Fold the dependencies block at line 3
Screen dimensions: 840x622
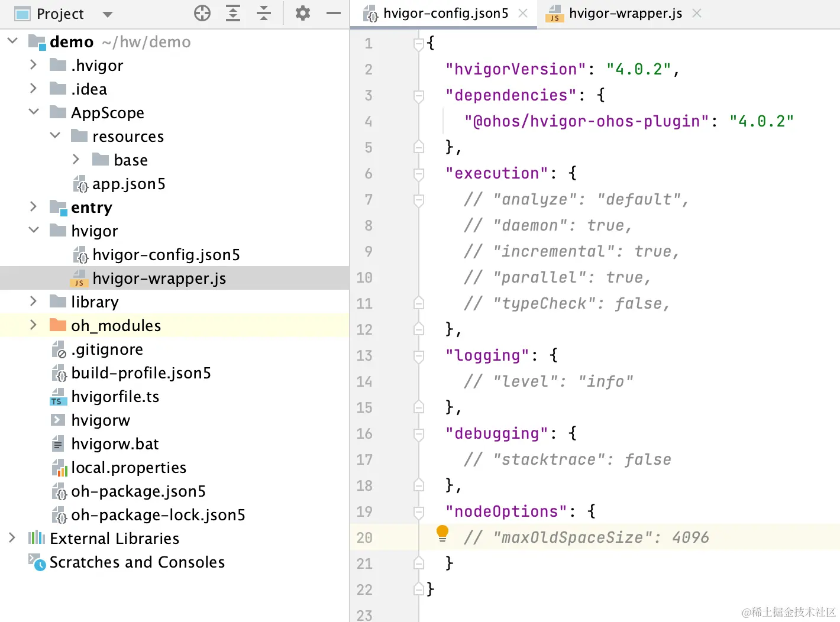[x=419, y=96]
